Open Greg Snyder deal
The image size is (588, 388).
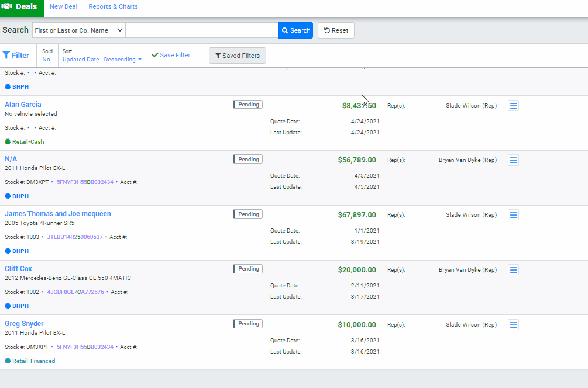[24, 324]
